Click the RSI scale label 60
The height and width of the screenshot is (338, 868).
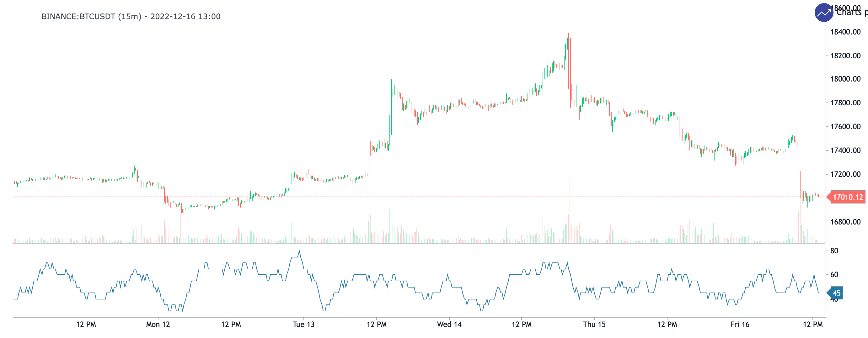pos(834,275)
